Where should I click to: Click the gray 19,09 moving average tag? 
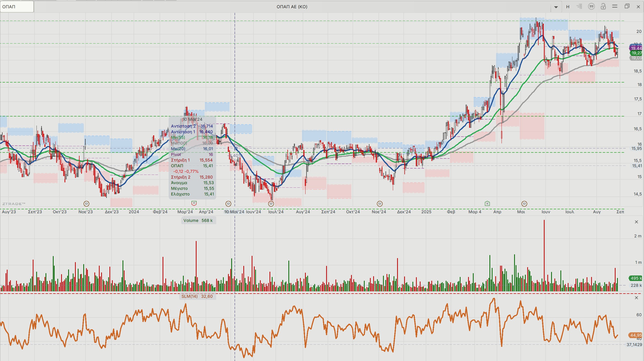pyautogui.click(x=636, y=58)
